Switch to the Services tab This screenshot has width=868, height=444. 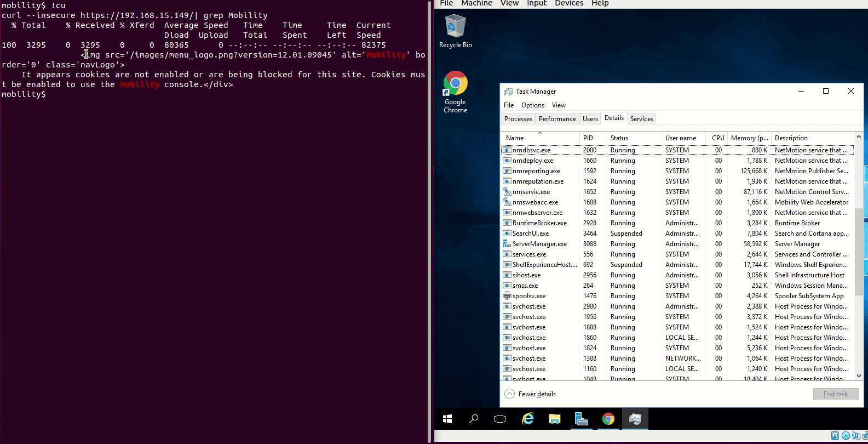click(641, 119)
